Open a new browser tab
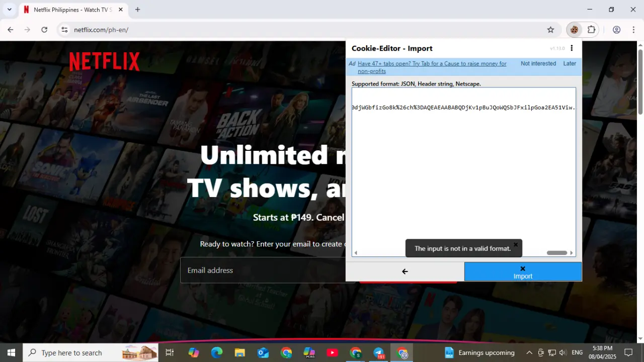The height and width of the screenshot is (362, 644). [x=137, y=10]
